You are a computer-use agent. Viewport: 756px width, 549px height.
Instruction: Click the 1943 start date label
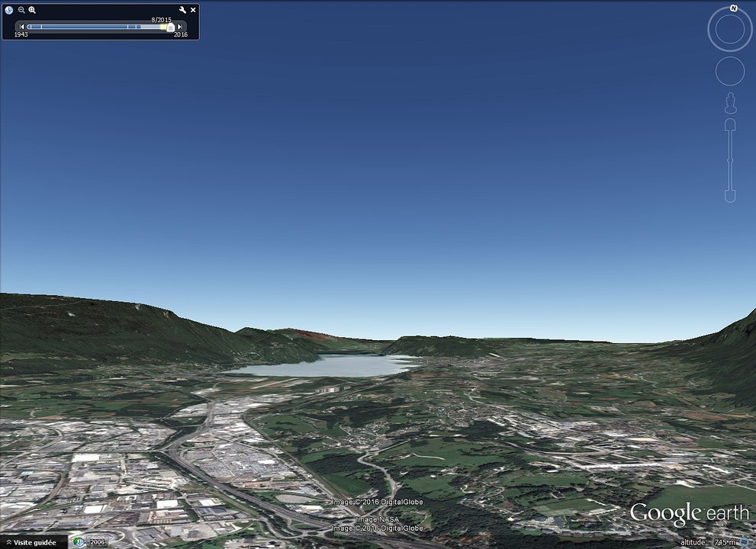[21, 35]
